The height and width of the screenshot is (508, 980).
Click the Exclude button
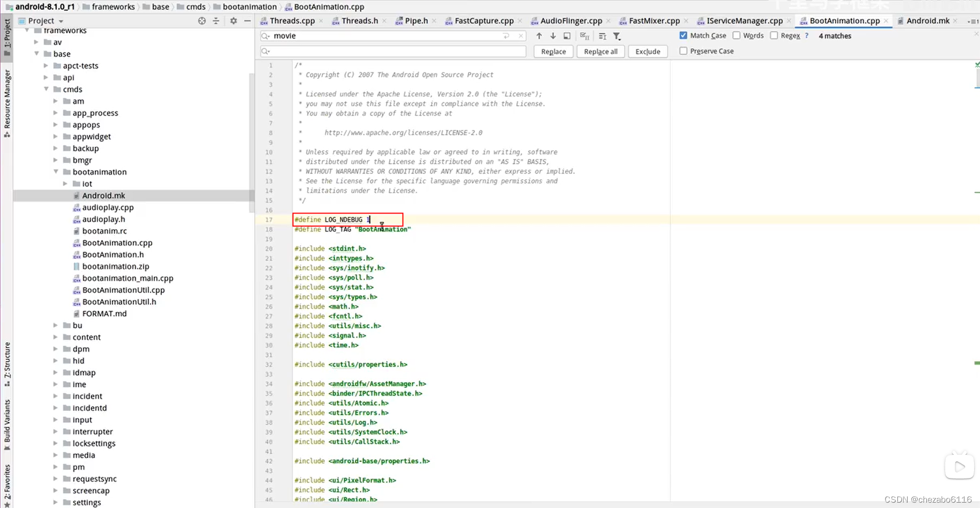pyautogui.click(x=648, y=51)
